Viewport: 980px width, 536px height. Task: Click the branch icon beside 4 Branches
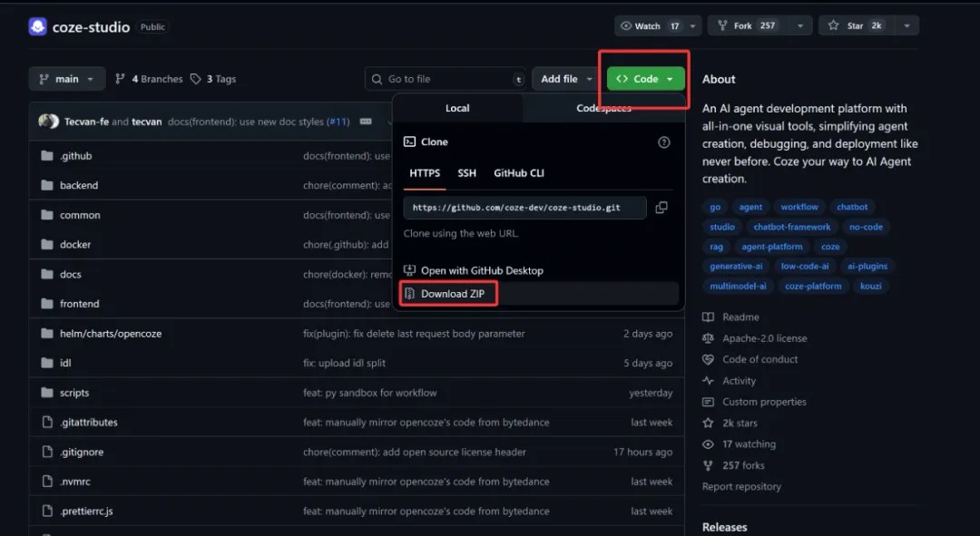click(x=120, y=79)
